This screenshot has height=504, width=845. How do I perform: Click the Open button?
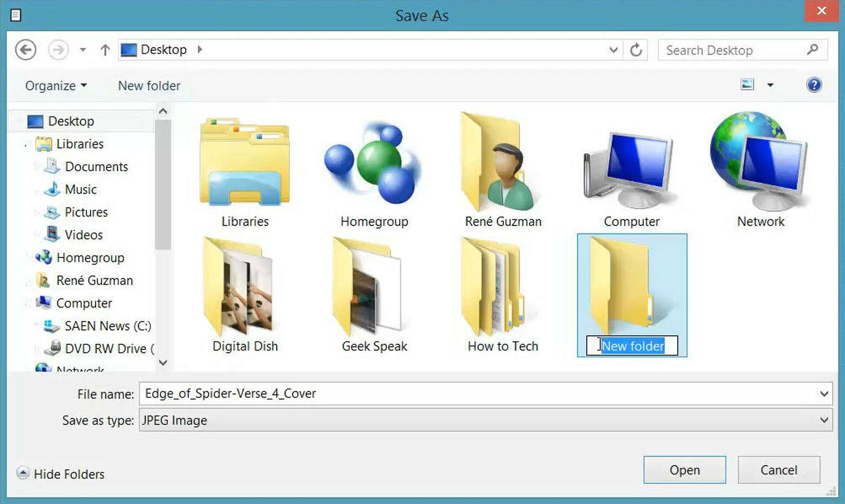pos(684,470)
